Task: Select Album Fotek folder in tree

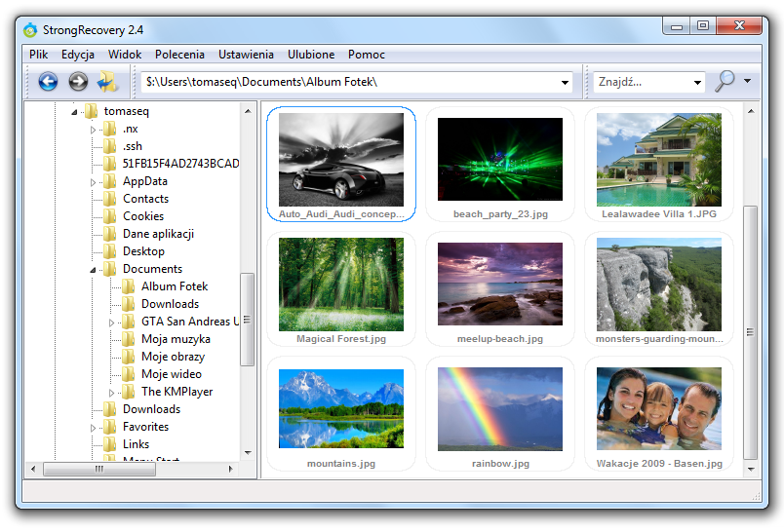Action: (174, 286)
